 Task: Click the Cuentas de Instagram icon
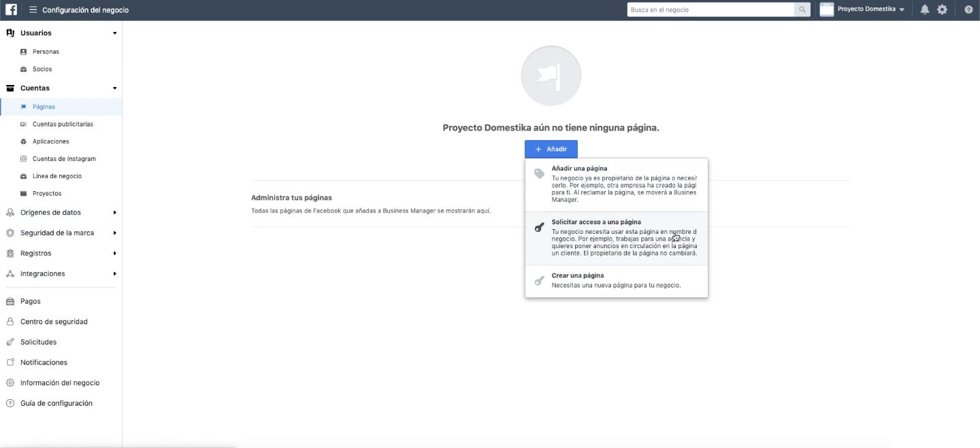24,159
